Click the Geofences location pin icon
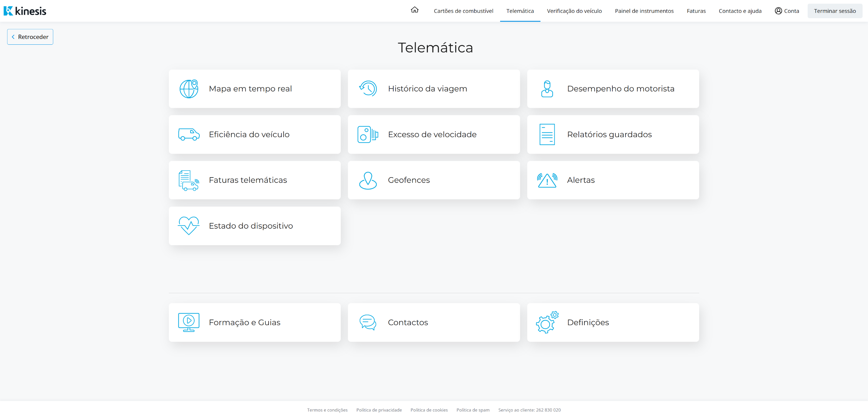 368,180
